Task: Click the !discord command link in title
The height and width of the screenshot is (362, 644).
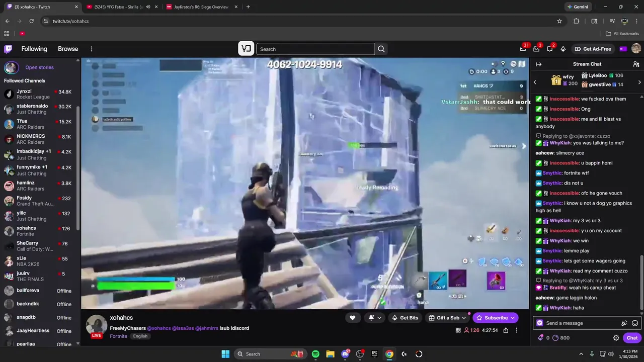Action: click(239, 328)
